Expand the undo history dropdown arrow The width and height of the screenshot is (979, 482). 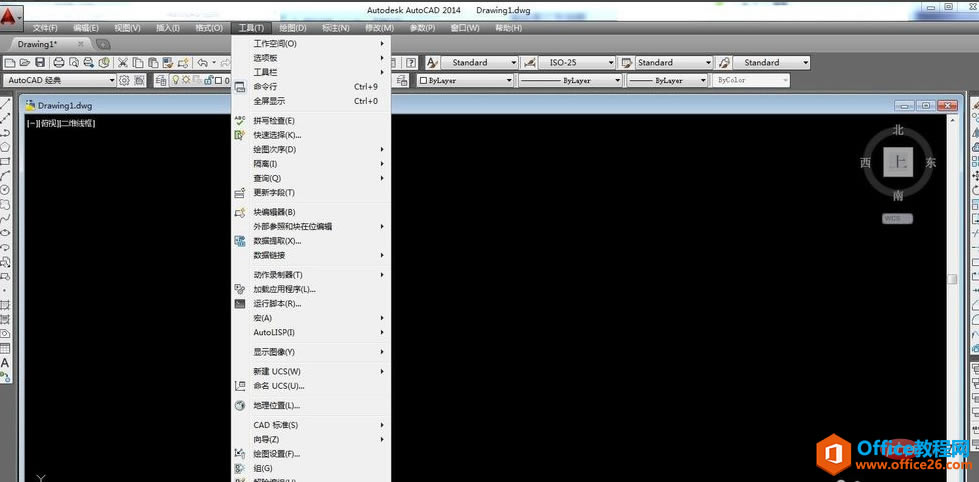[x=214, y=62]
